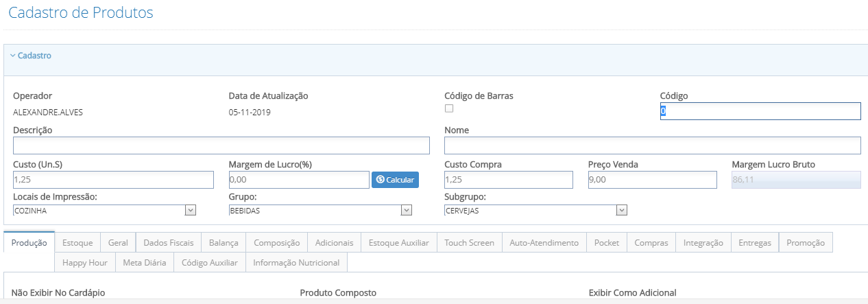The width and height of the screenshot is (868, 304).
Task: Open the Happy Hour tab
Action: 85,263
